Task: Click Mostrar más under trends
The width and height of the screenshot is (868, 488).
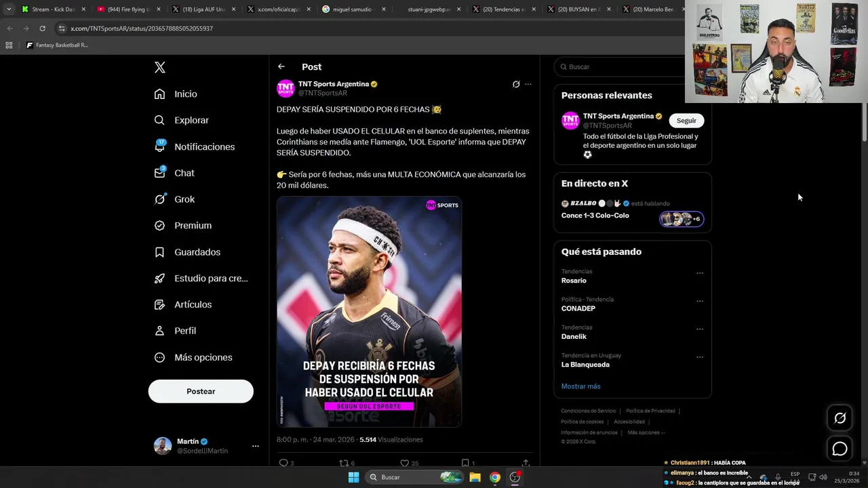Action: [580, 386]
